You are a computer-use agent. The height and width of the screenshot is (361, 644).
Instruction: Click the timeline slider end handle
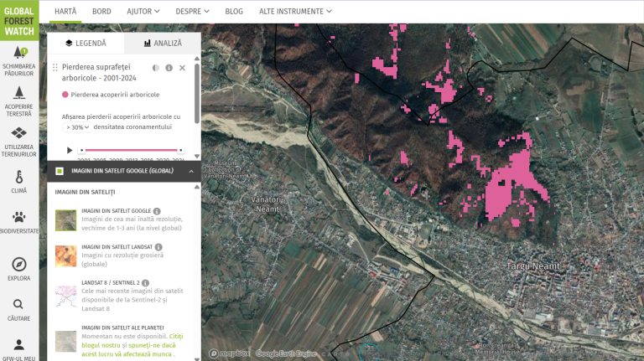[180, 150]
